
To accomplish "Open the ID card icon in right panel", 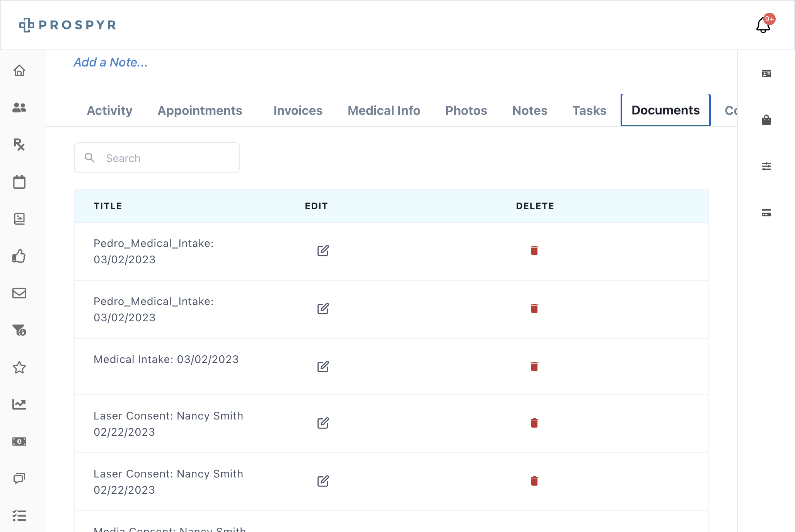I will 766,73.
